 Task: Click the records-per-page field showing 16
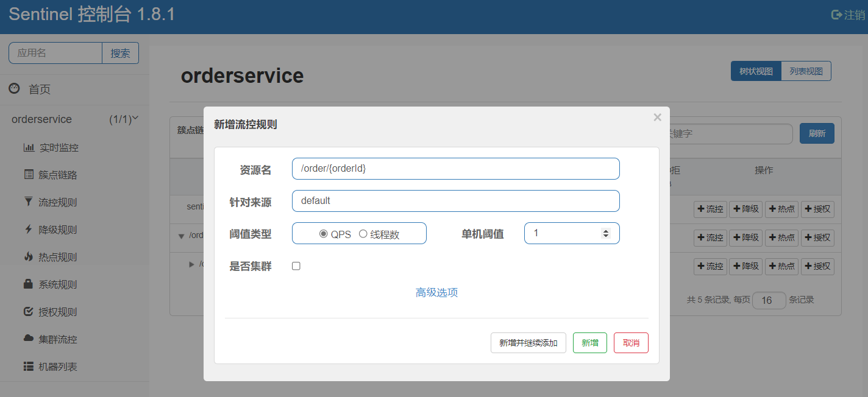tap(769, 300)
